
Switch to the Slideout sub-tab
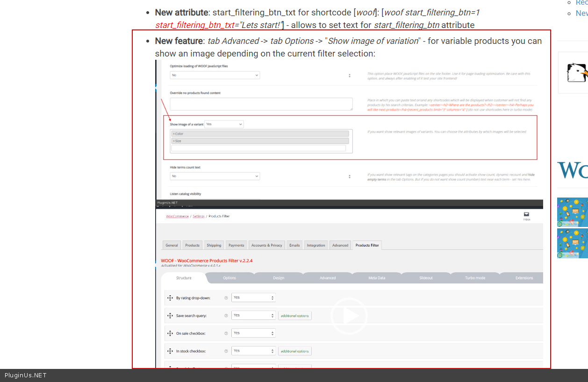pyautogui.click(x=426, y=278)
